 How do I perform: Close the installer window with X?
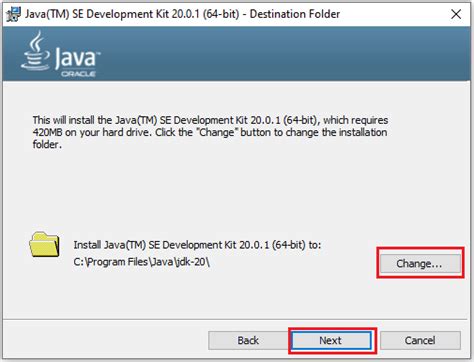[456, 14]
